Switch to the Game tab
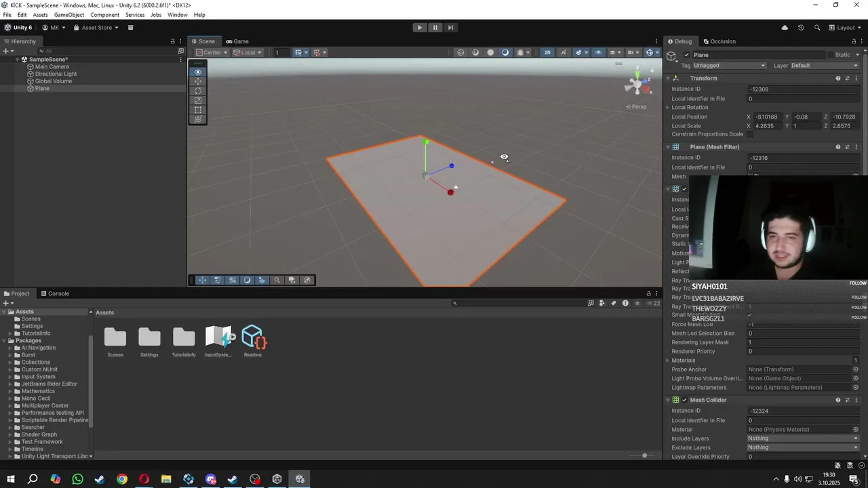Screen dimensions: 868x488 (x=237, y=41)
